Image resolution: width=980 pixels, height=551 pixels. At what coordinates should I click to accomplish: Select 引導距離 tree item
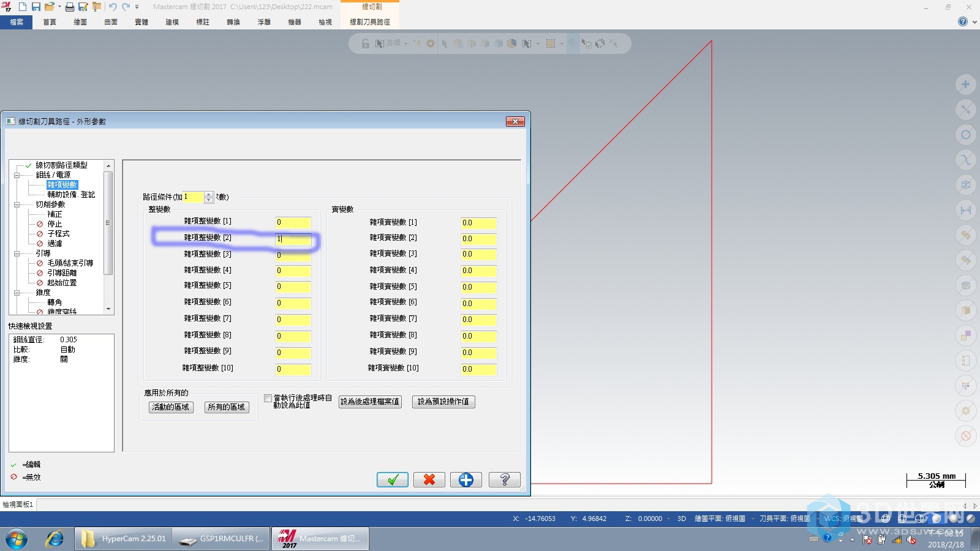[x=62, y=273]
